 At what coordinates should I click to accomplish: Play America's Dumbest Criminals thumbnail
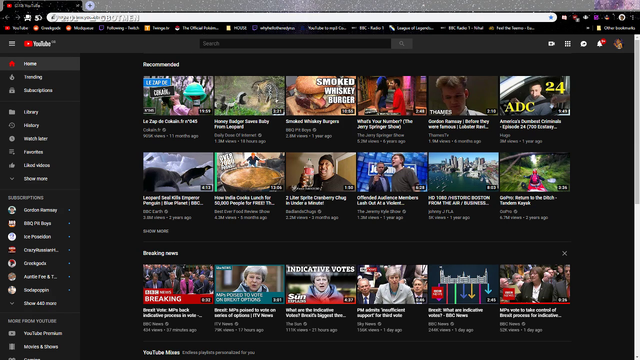[x=535, y=96]
